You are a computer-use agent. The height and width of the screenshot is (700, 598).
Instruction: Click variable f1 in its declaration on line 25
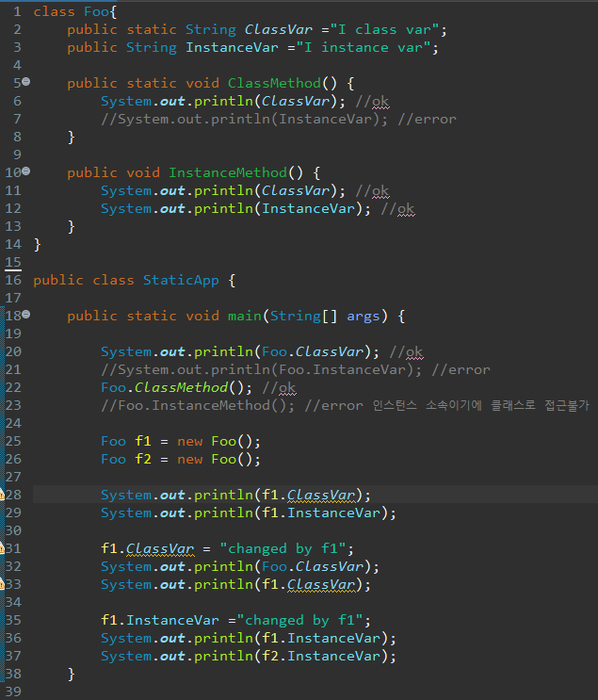click(143, 442)
